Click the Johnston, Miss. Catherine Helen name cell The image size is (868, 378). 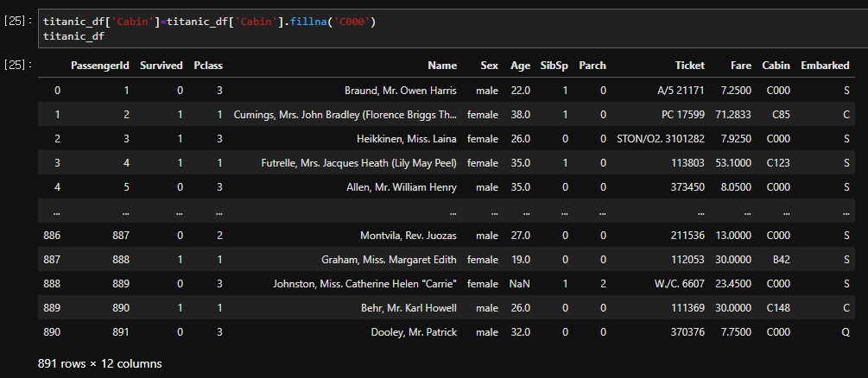coord(364,284)
